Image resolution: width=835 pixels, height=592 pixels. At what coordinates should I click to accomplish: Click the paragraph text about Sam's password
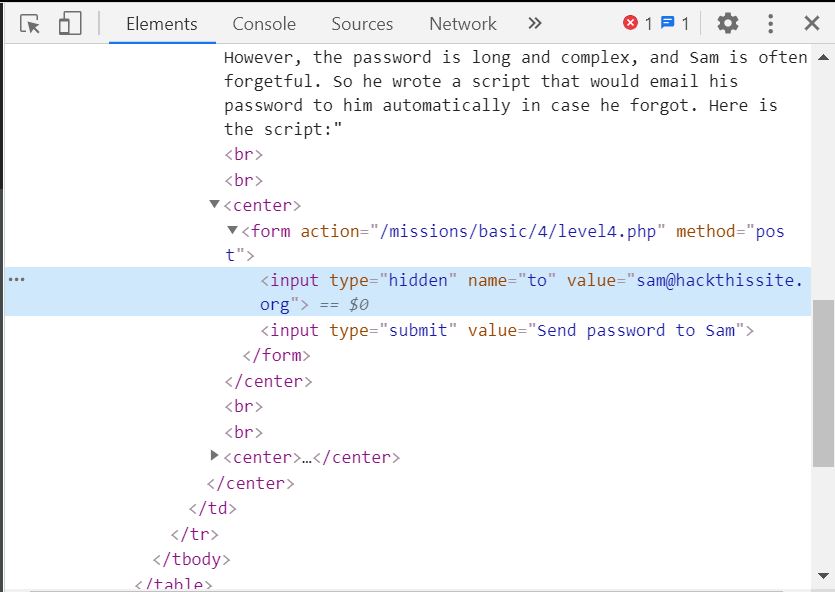coord(515,93)
